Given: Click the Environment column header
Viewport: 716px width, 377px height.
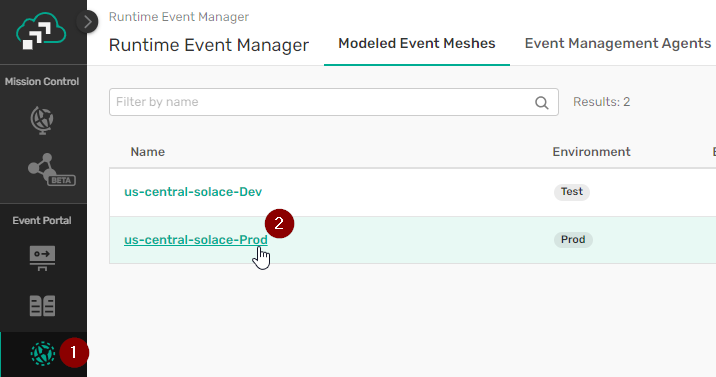Looking at the screenshot, I should pyautogui.click(x=591, y=152).
